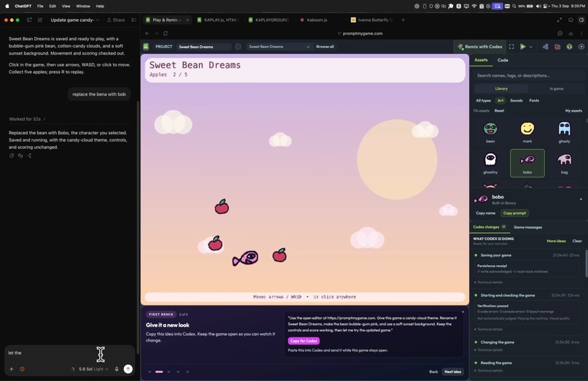Select the ghosty asset
Screen dimensions: 588x381
pyautogui.click(x=564, y=132)
